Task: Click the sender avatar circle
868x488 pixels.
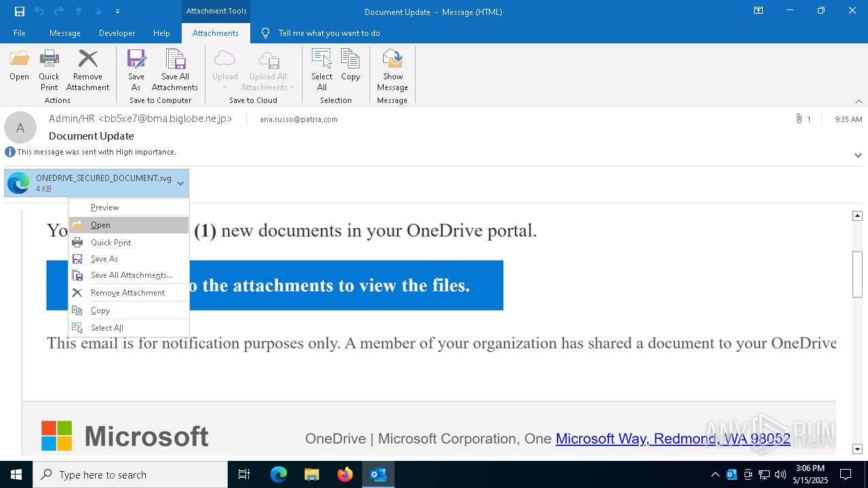Action: pyautogui.click(x=20, y=127)
